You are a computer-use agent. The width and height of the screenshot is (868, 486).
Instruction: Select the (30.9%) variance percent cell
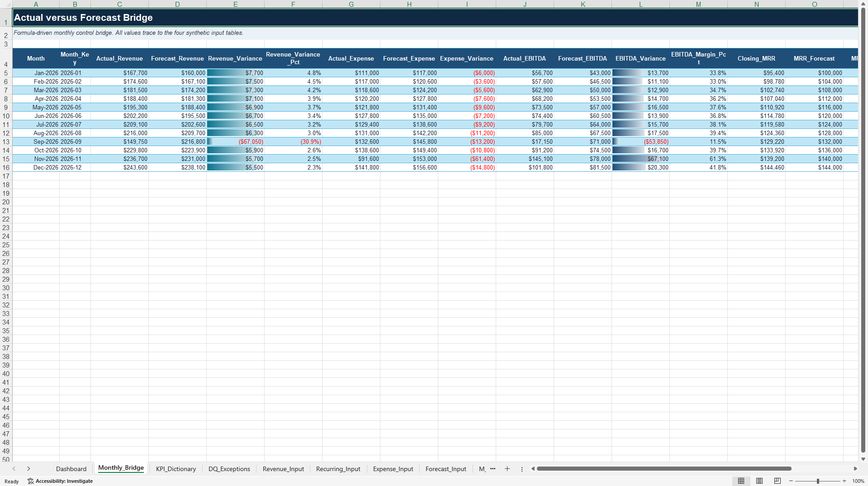[293, 142]
